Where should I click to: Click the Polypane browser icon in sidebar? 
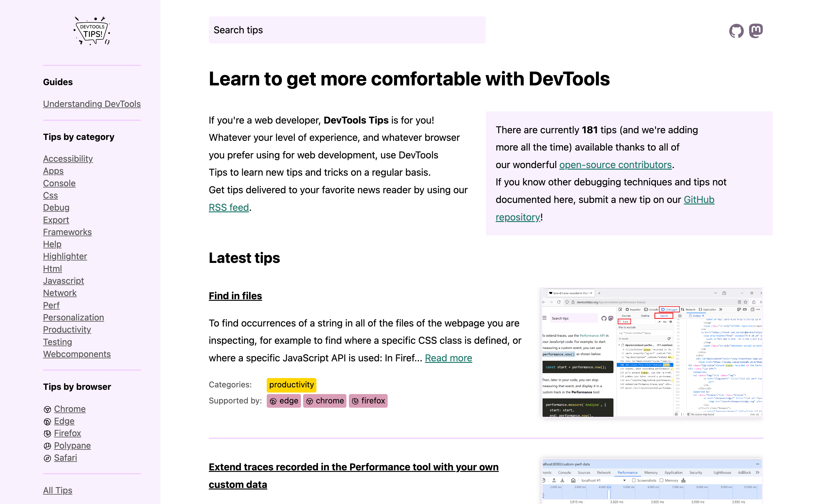[47, 446]
